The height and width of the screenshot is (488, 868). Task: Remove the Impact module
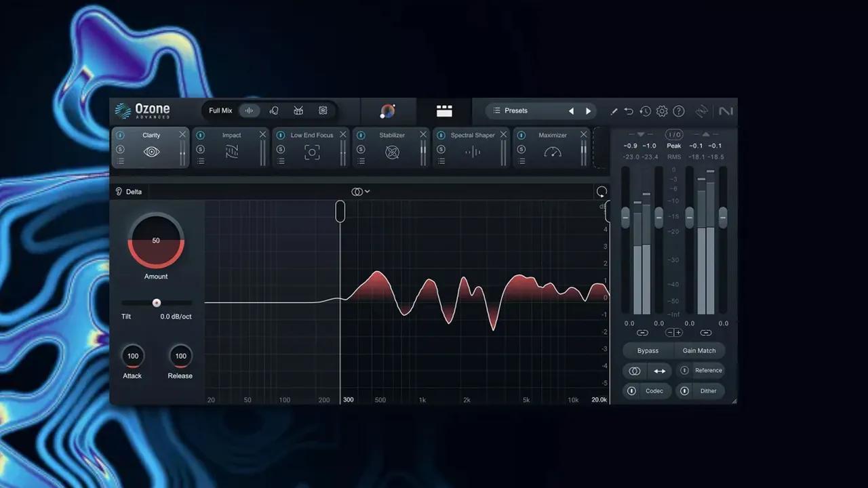pos(262,135)
